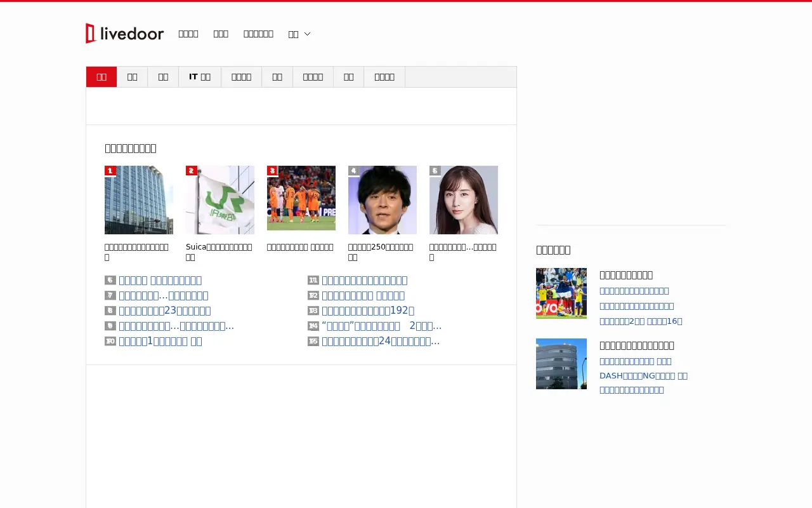812x508 pixels.
Task: Open rank 4 man's portrait thumbnail
Action: click(383, 200)
